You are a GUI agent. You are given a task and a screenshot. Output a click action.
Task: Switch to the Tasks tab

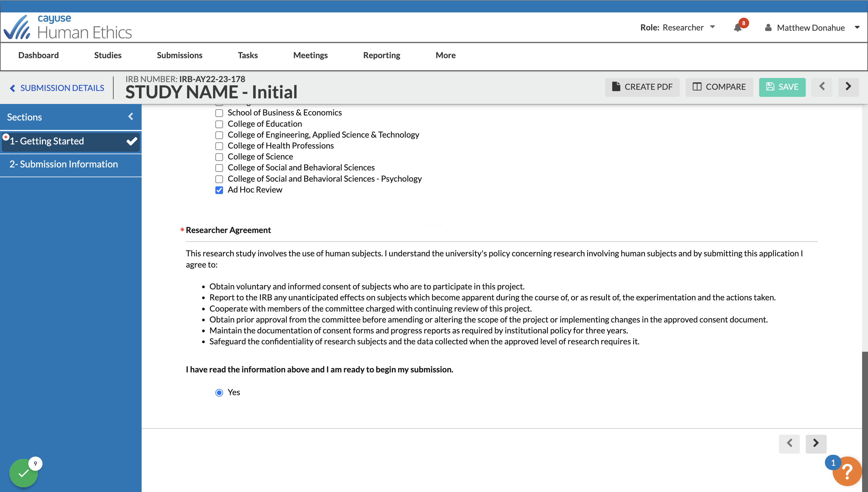tap(248, 55)
